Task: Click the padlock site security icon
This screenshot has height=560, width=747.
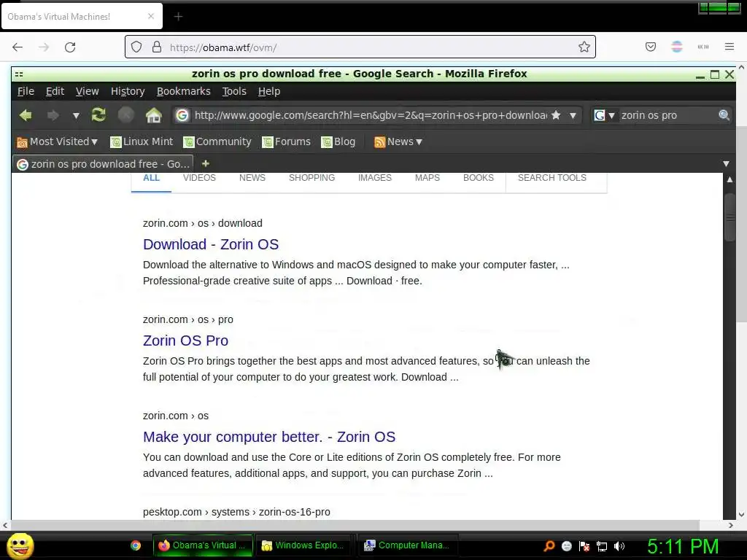Action: point(157,47)
